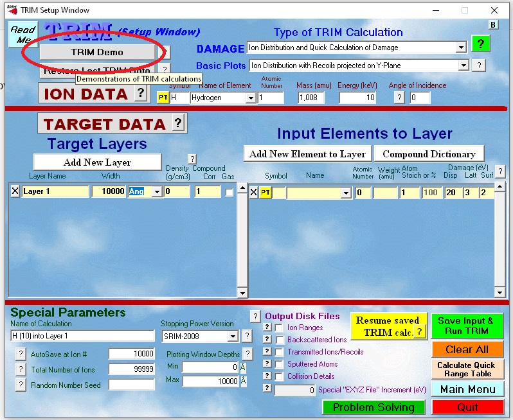Viewport: 513px width, 420px height.
Task: Click help icon next to Damage (eV) columns
Action: [x=500, y=171]
